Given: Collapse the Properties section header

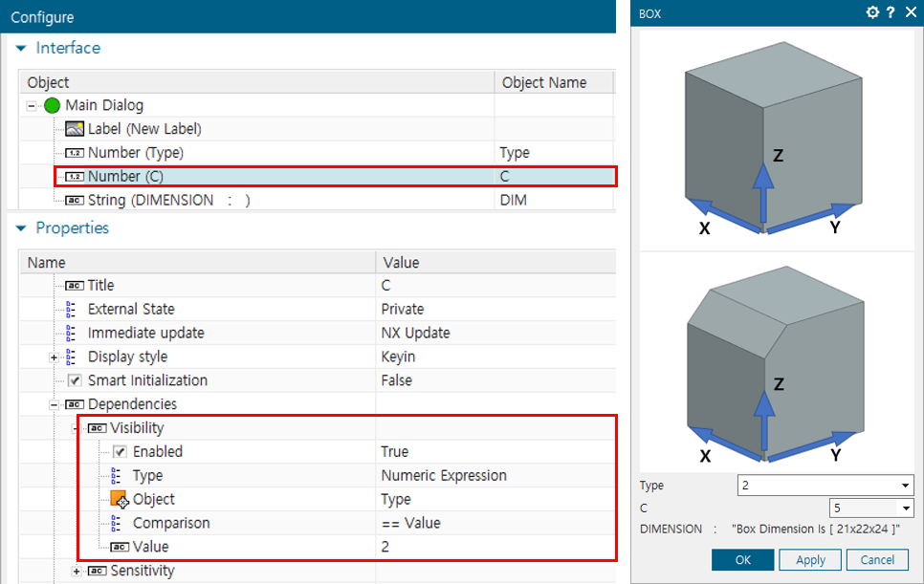Looking at the screenshot, I should (x=21, y=228).
